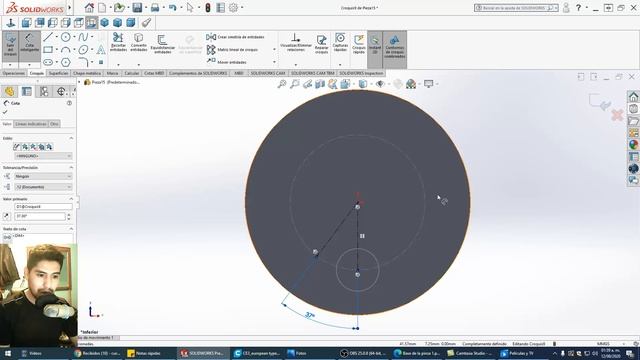Select the Polygon sketch tool

coord(65,62)
